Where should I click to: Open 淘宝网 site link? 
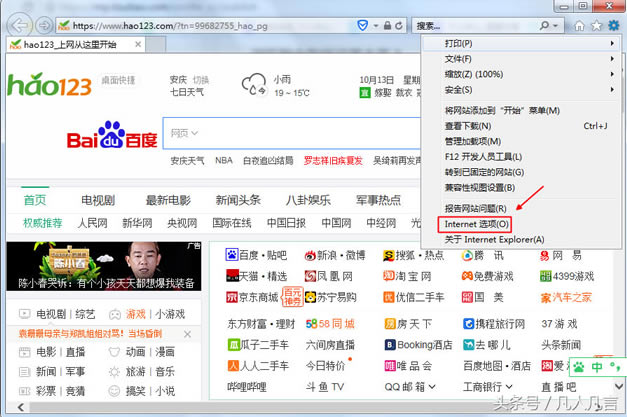pos(407,276)
